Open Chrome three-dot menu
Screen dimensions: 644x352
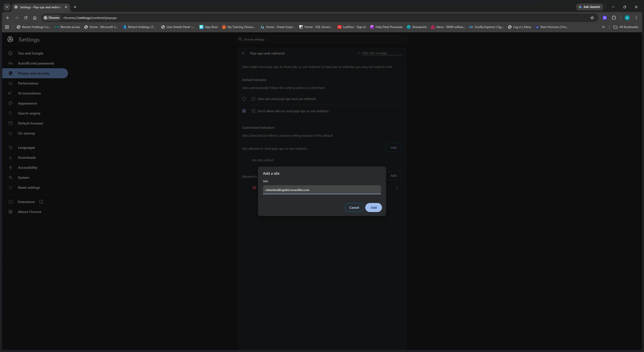[x=636, y=18]
